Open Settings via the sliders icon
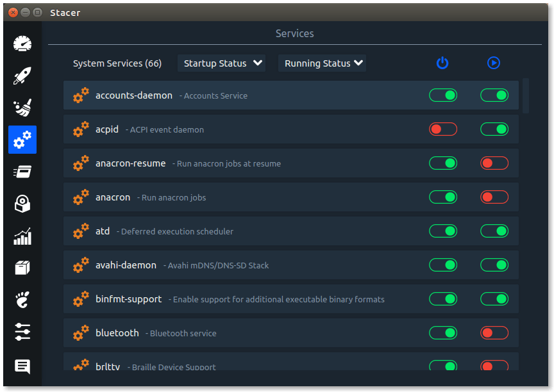 (x=22, y=332)
